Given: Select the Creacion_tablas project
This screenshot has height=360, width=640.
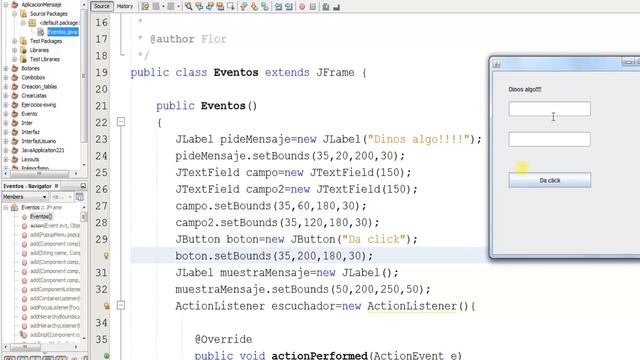Looking at the screenshot, I should pos(39,87).
